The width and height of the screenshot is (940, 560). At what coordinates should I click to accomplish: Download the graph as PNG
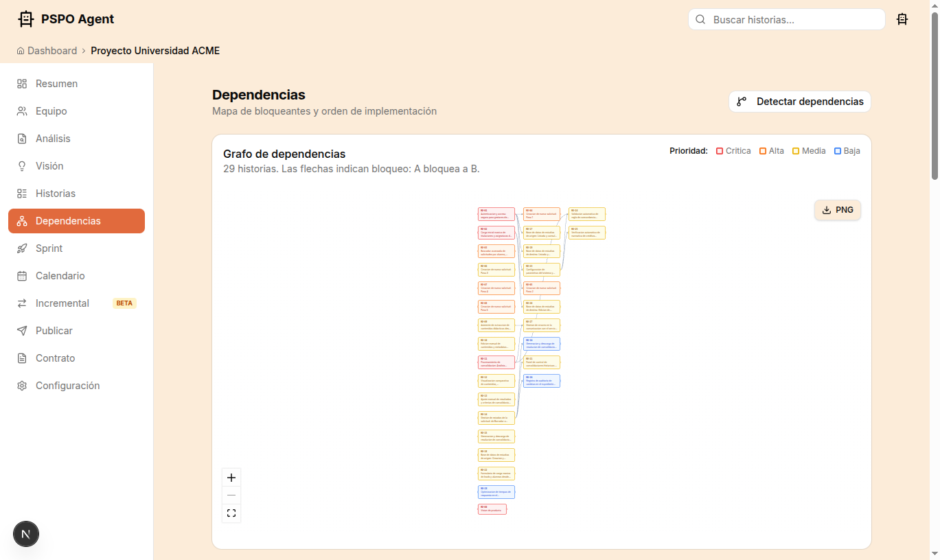pos(837,210)
